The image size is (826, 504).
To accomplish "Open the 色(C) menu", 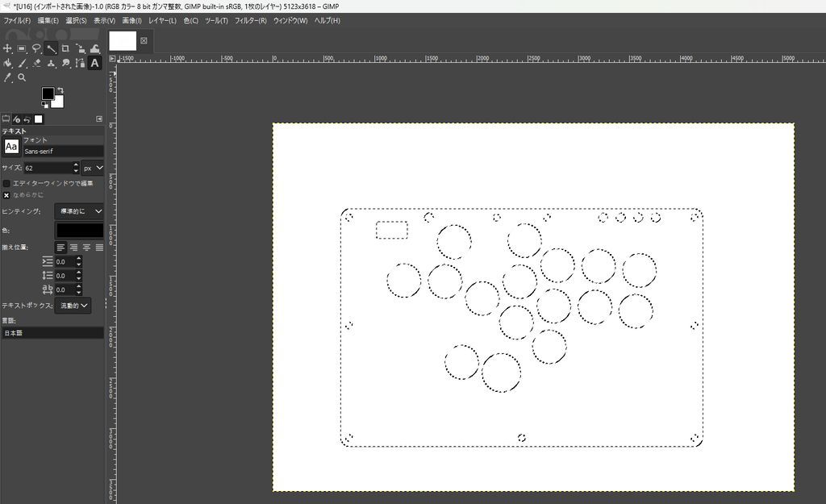I will [x=190, y=20].
